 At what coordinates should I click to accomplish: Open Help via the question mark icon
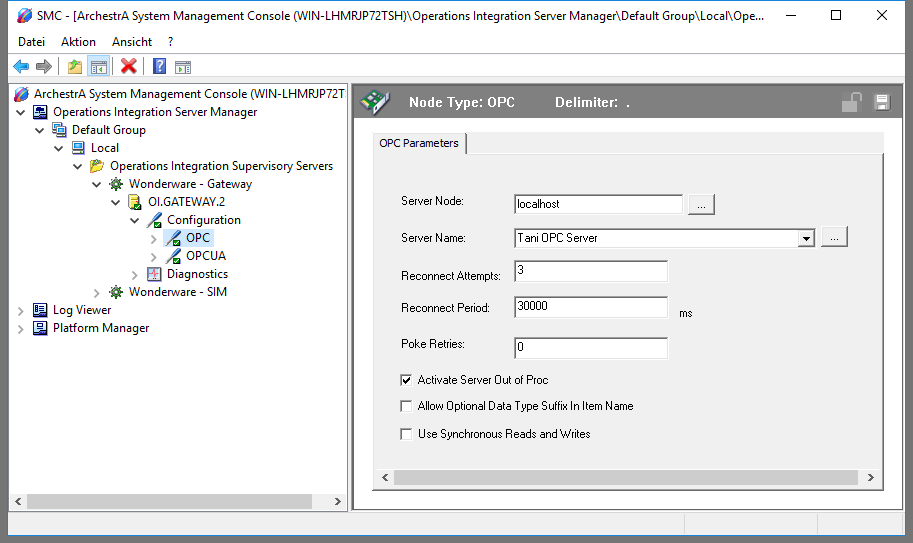tap(159, 67)
